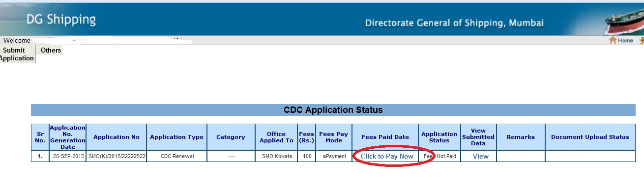Click the Document Upload Status header
644x189 pixels.
pos(590,137)
